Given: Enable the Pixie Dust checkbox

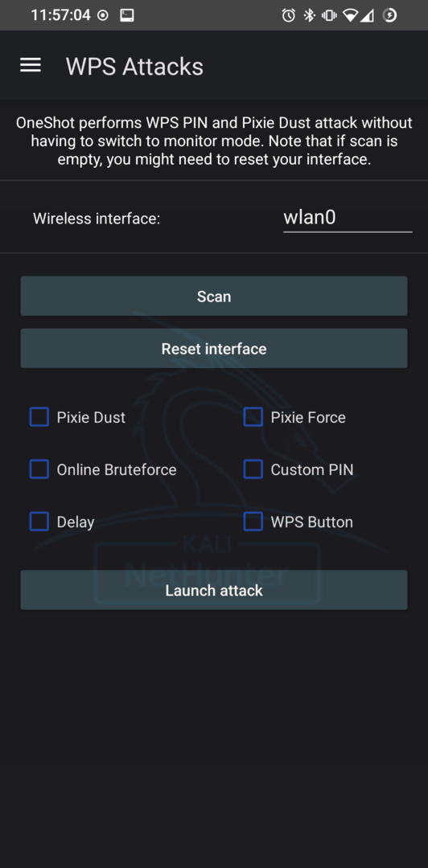Looking at the screenshot, I should click(x=39, y=417).
